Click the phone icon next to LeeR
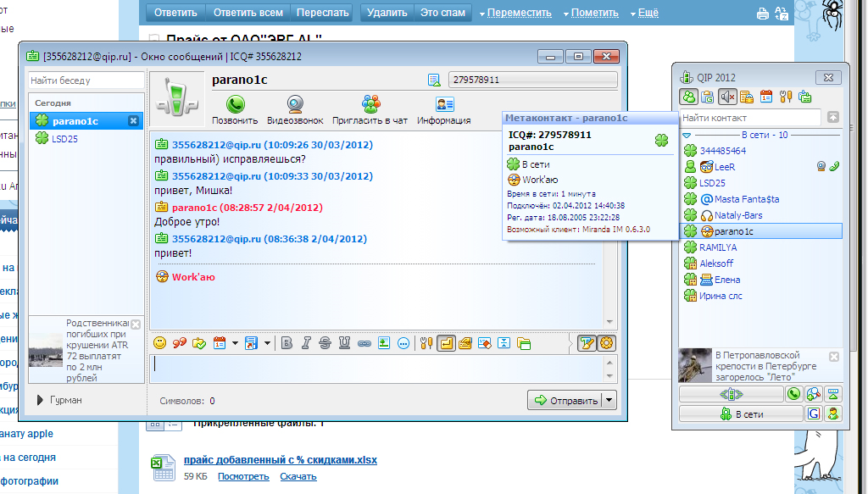The height and width of the screenshot is (494, 868). 834,166
